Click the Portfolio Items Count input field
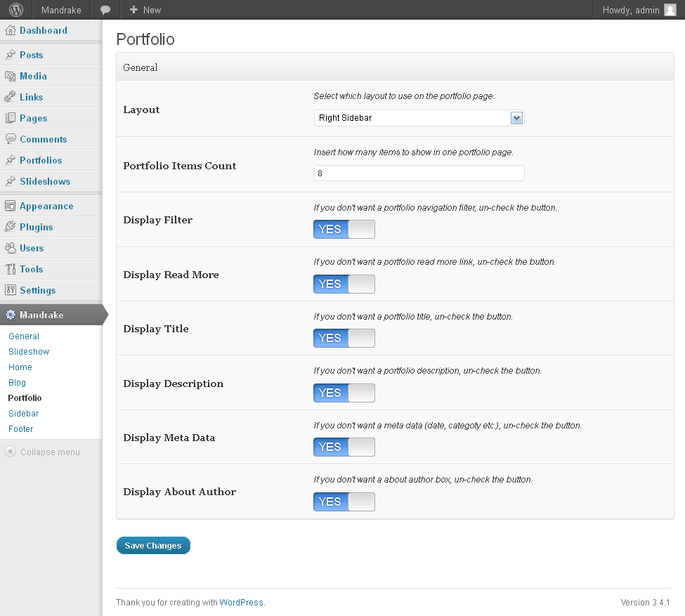Screen dimensions: 685x616 tap(419, 173)
